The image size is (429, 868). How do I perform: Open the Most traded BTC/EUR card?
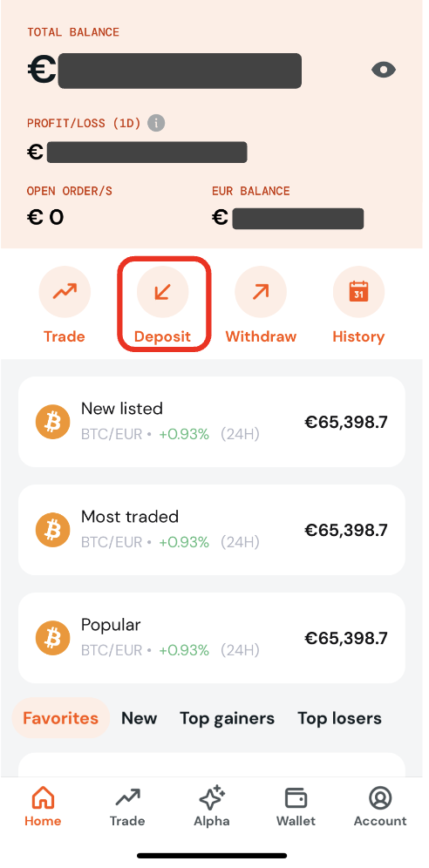point(212,531)
